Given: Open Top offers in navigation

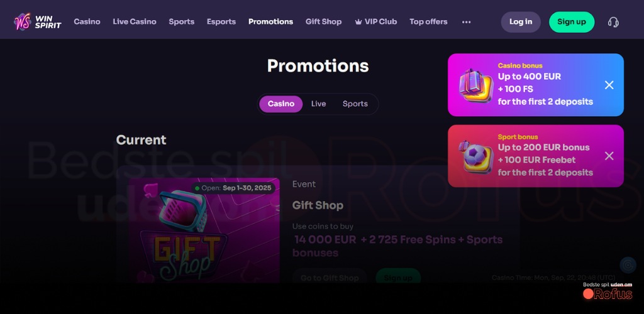Looking at the screenshot, I should (428, 22).
